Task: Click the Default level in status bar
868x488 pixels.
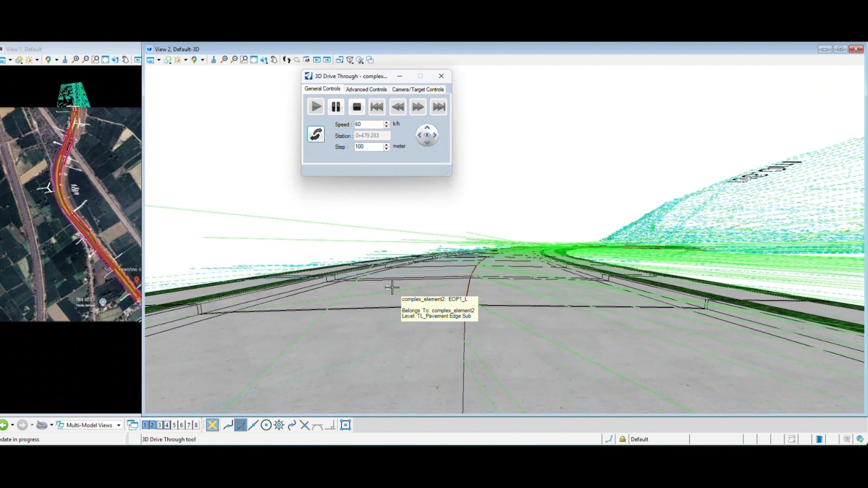Action: point(639,439)
